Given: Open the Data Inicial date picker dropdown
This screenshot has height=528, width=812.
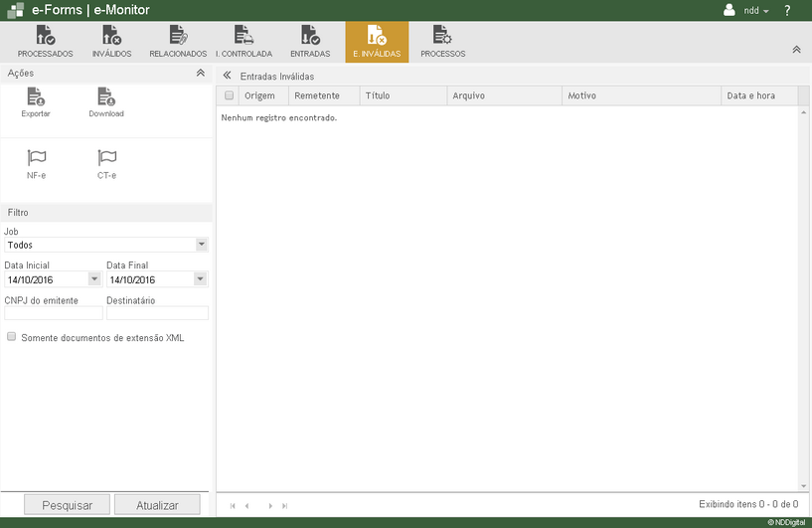Looking at the screenshot, I should pos(94,279).
